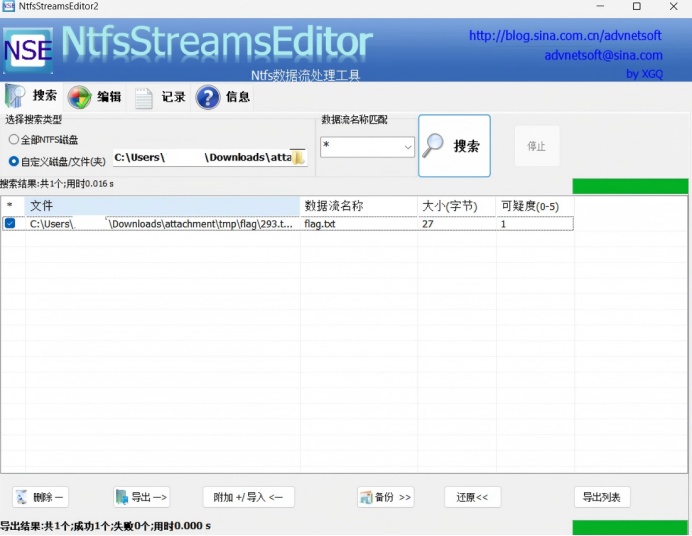Open the 搜索 (Search) tab
The image size is (692, 536).
click(32, 96)
